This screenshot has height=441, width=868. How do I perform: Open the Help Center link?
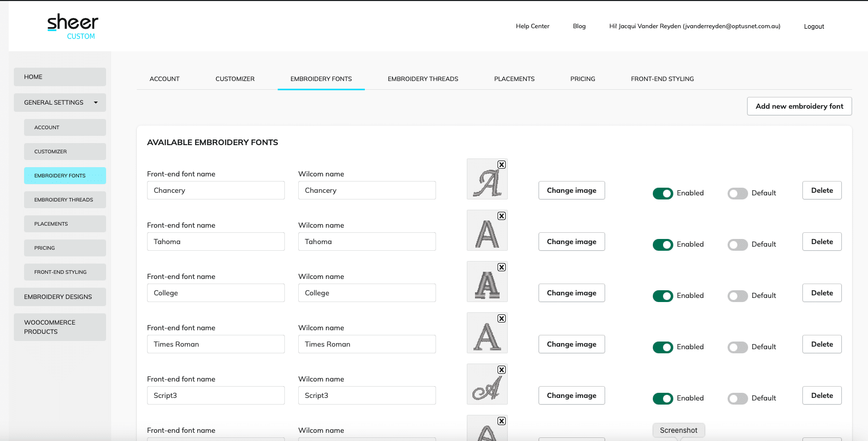click(x=532, y=26)
